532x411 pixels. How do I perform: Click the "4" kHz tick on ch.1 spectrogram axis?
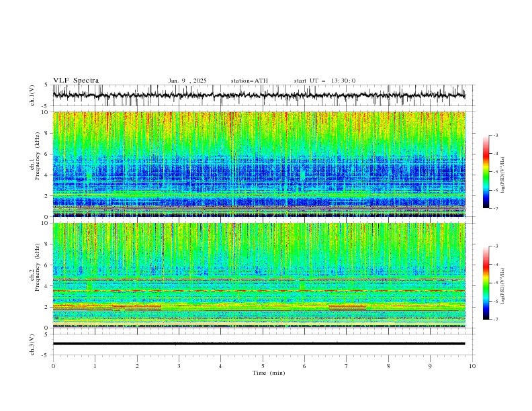pyautogui.click(x=46, y=175)
